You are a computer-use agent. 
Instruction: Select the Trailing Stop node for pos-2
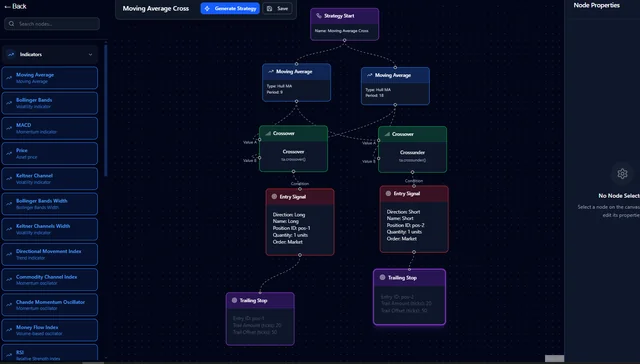pyautogui.click(x=409, y=297)
